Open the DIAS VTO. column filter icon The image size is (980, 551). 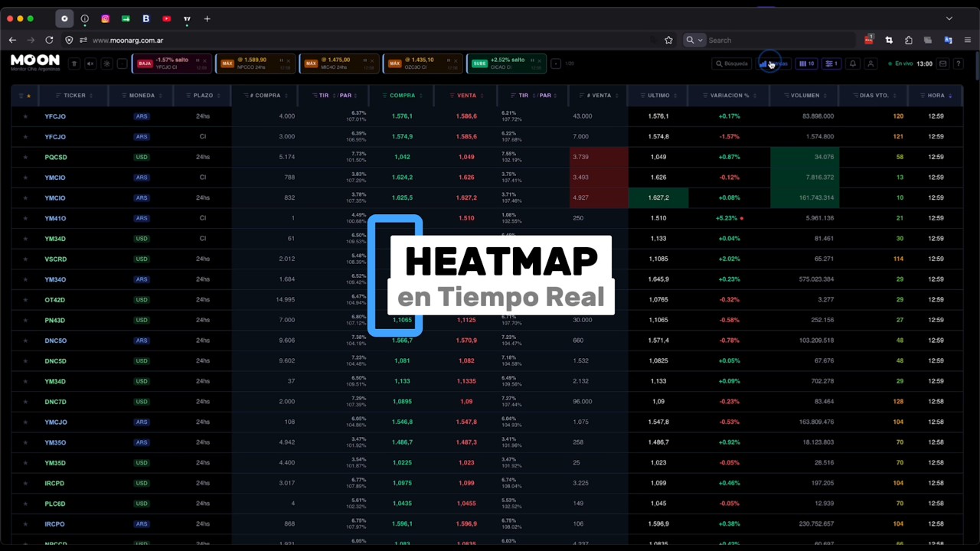(854, 96)
